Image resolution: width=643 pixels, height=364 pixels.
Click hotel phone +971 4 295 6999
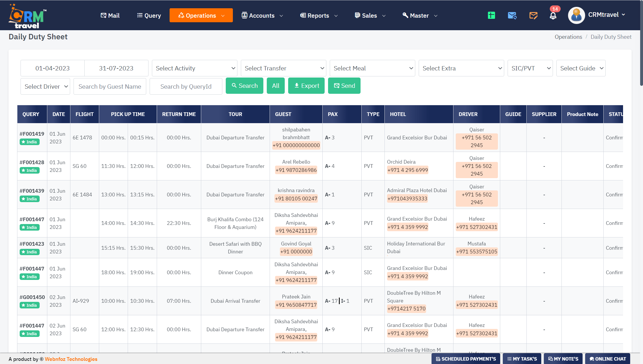click(408, 170)
